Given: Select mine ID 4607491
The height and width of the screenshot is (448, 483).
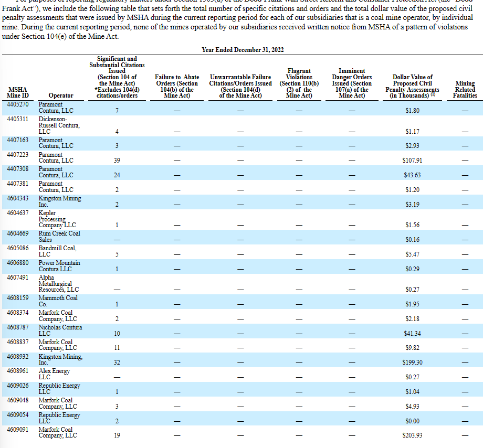Looking at the screenshot, I should click(17, 278).
